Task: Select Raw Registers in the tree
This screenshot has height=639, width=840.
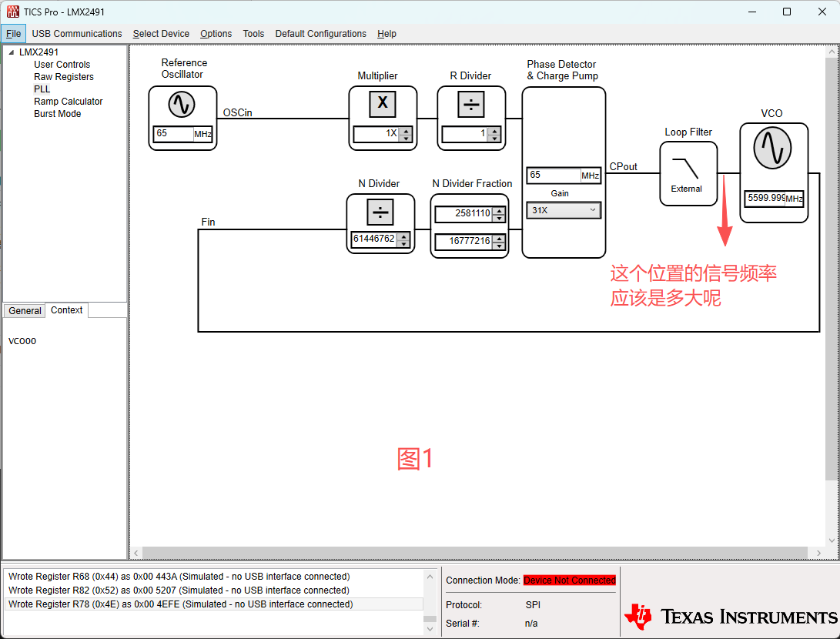Action: click(x=63, y=76)
